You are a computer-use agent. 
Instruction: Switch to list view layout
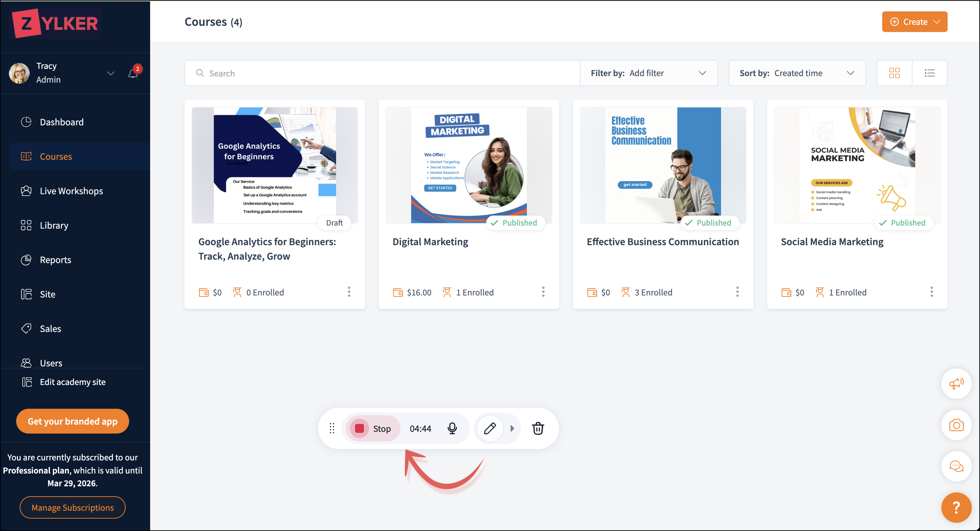[929, 73]
